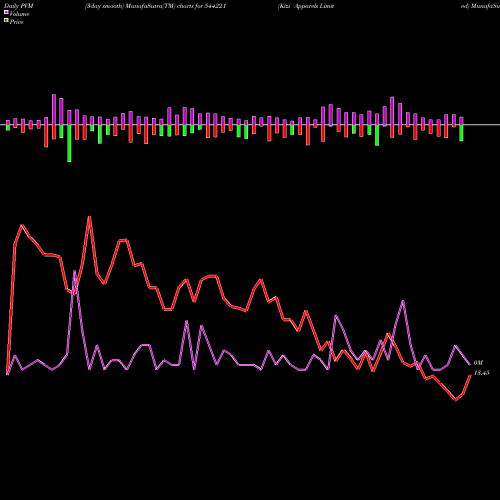The width and height of the screenshot is (500, 500).
Task: Click the '18.45' price value label
Action: tap(481, 373)
